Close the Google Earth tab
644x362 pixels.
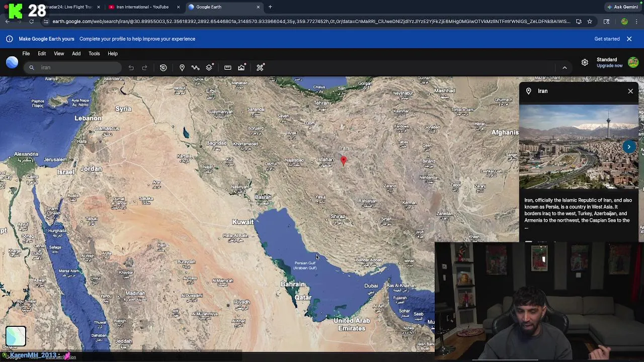258,7
